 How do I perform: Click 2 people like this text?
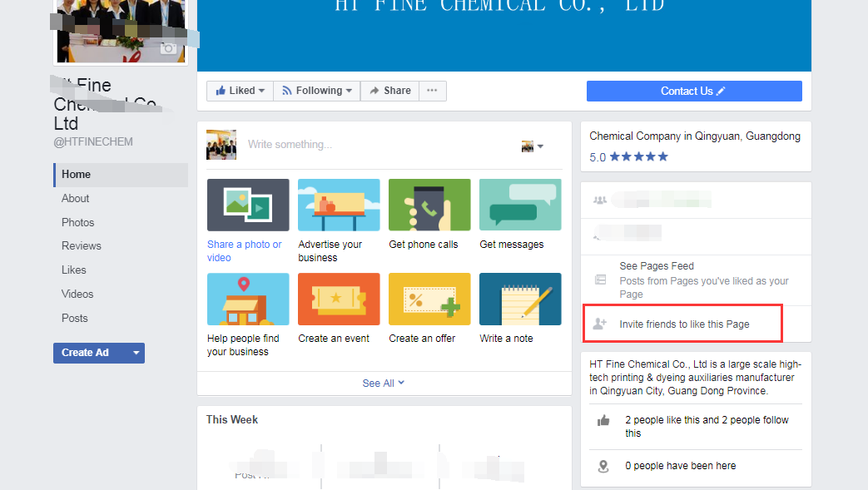[x=707, y=426]
